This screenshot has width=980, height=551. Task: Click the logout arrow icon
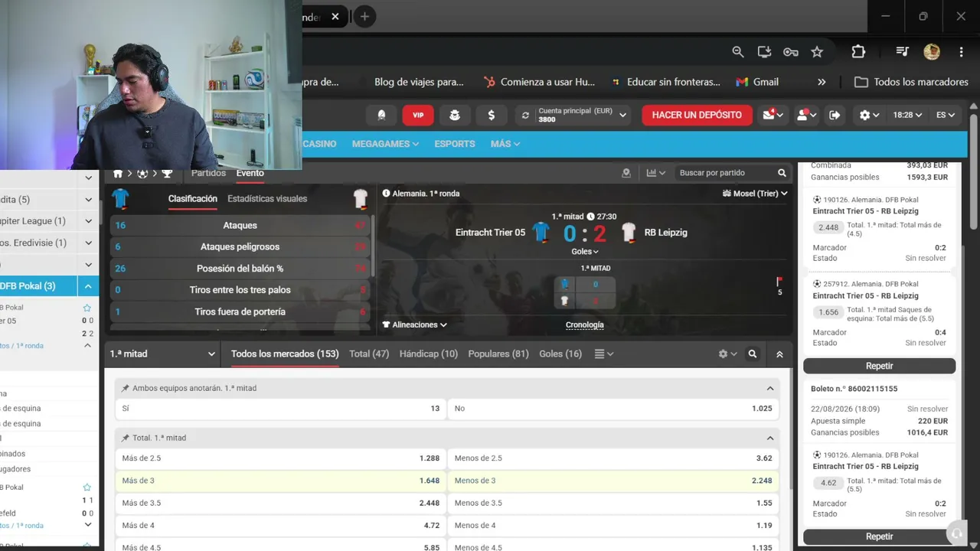[835, 115]
